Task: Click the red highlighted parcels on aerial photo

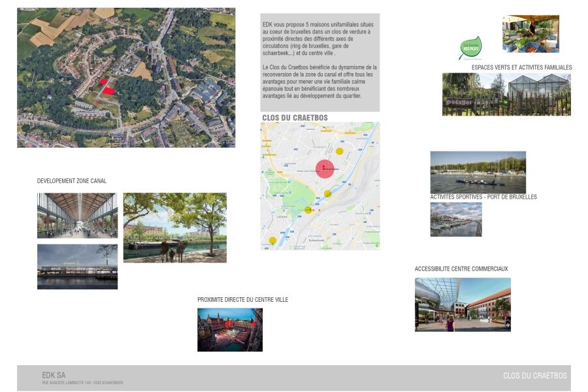Action: coord(108,89)
